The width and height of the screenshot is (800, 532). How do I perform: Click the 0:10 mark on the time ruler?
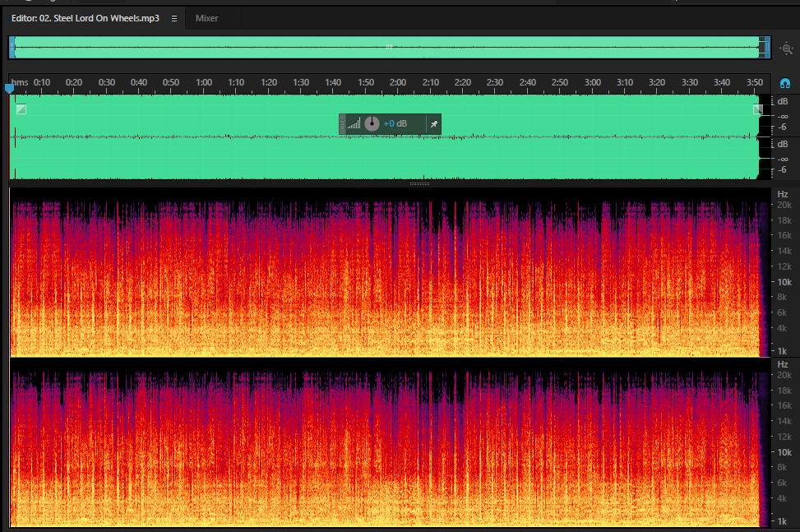pos(42,82)
